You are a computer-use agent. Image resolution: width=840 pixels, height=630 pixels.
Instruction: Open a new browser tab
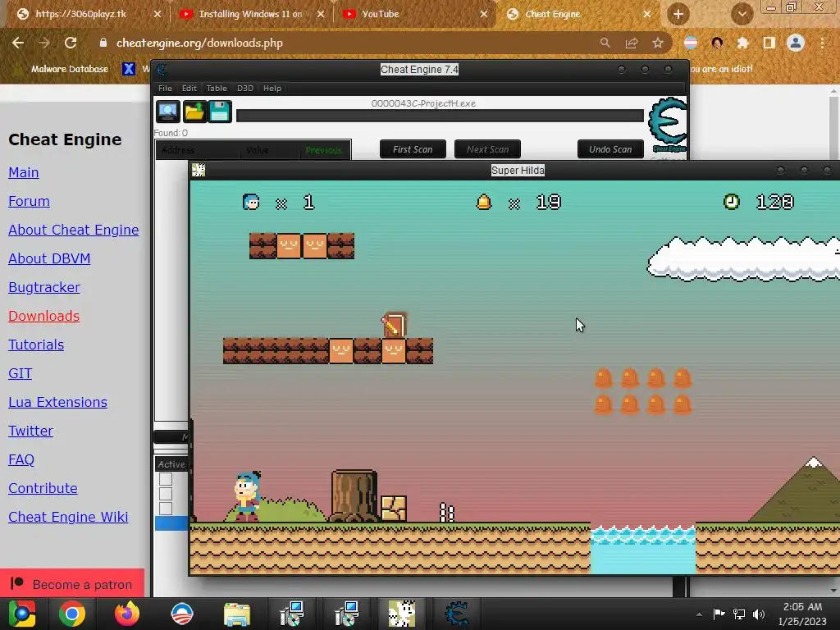tap(678, 14)
